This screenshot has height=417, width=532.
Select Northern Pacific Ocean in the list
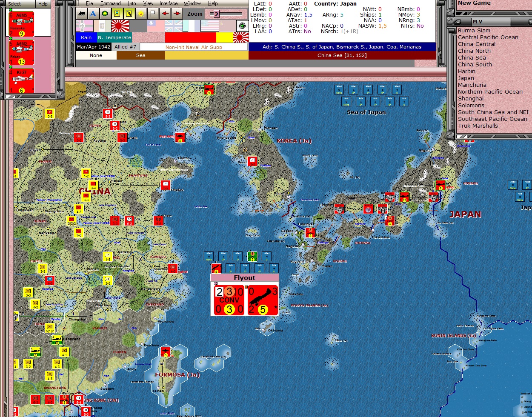point(490,92)
